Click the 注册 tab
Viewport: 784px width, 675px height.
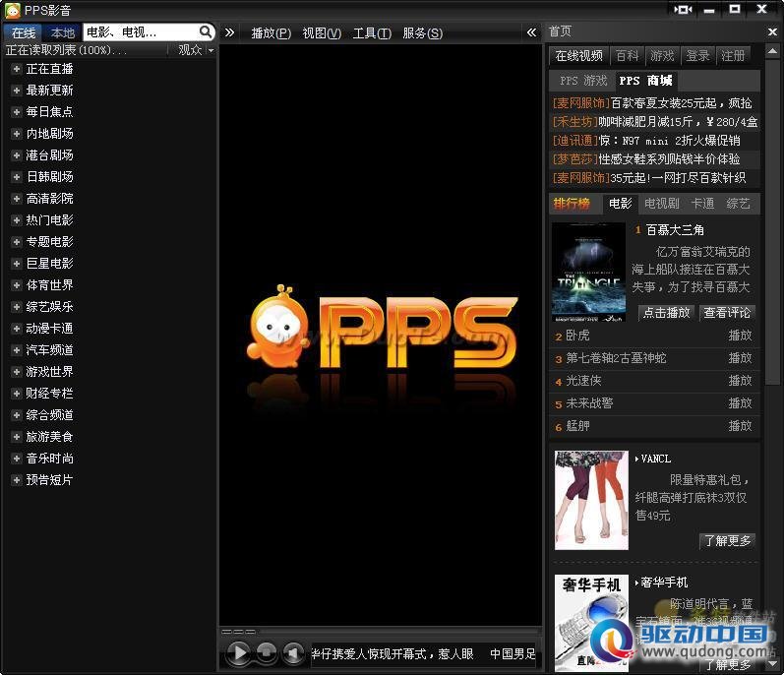(733, 55)
